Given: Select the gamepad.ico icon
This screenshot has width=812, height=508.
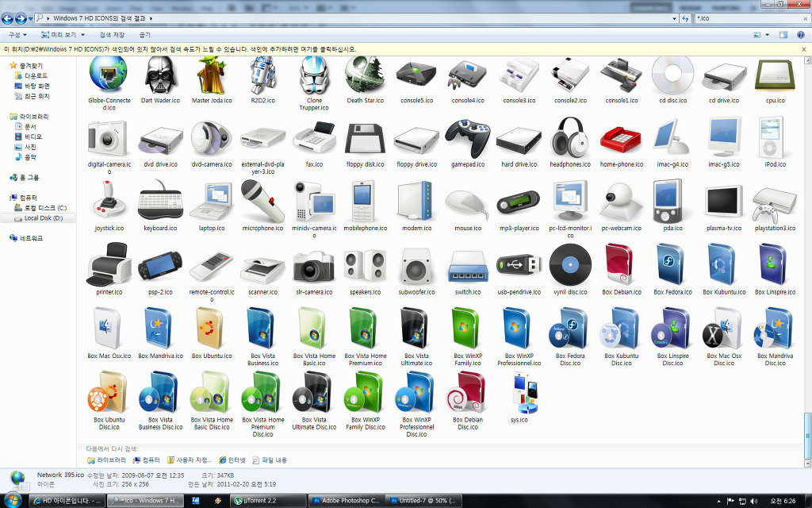Looking at the screenshot, I should pyautogui.click(x=468, y=138).
